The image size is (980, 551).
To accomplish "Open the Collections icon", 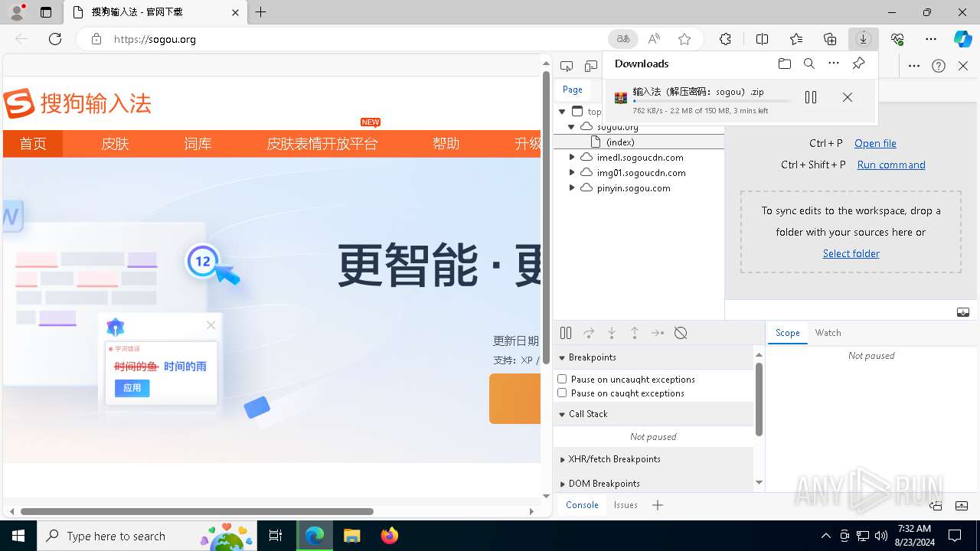I will tap(830, 39).
